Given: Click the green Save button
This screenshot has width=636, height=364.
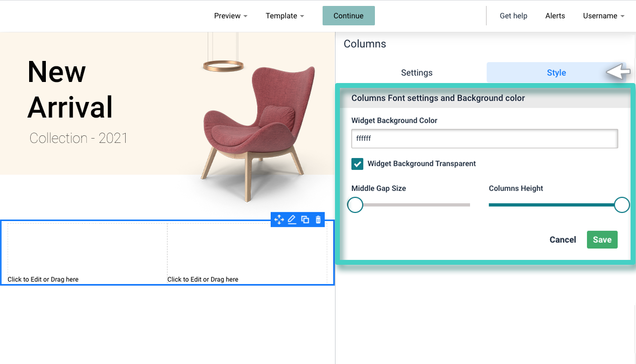Looking at the screenshot, I should point(602,239).
